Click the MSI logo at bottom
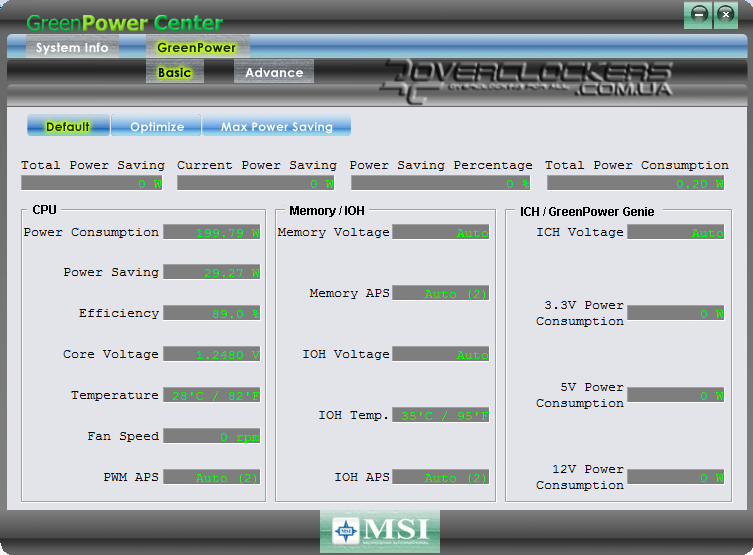The image size is (753, 555). pyautogui.click(x=380, y=531)
